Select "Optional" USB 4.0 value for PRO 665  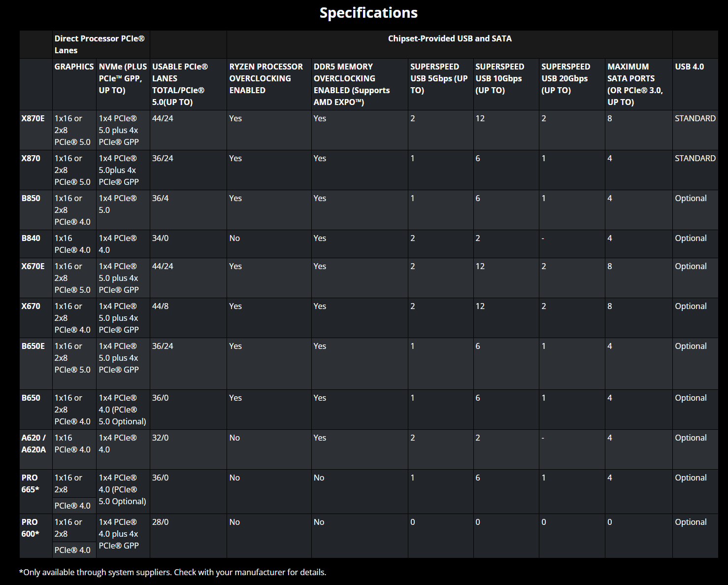point(691,478)
